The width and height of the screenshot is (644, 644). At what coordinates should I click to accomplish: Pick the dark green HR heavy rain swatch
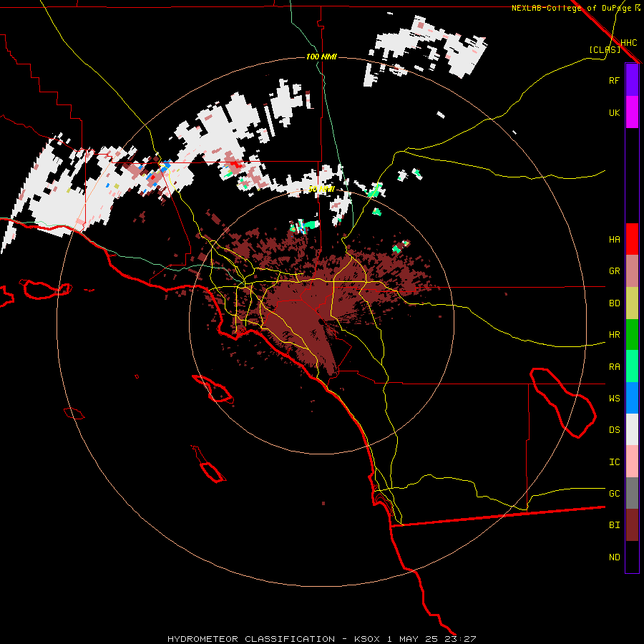[632, 334]
